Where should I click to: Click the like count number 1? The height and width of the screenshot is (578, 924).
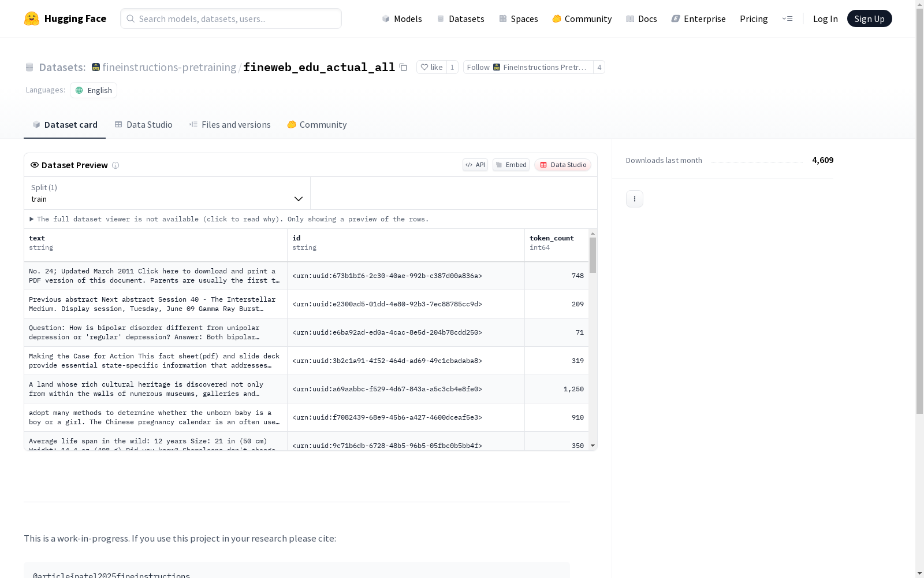[x=452, y=67]
